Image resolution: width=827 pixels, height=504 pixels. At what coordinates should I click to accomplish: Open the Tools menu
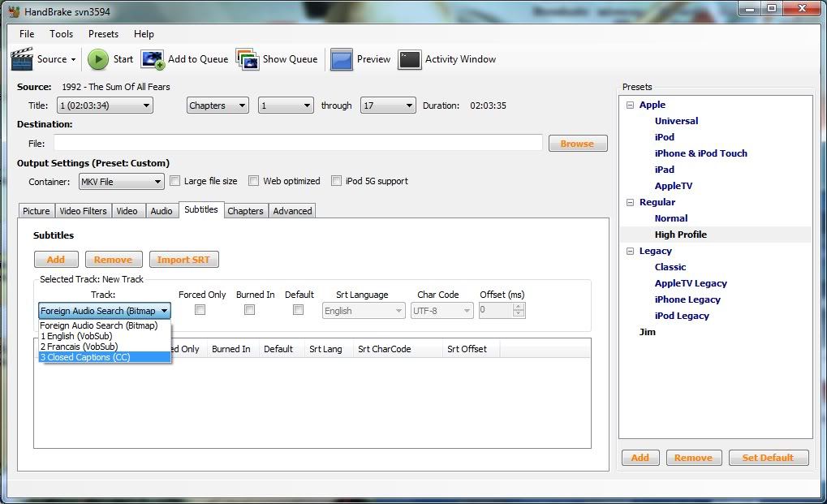[61, 34]
